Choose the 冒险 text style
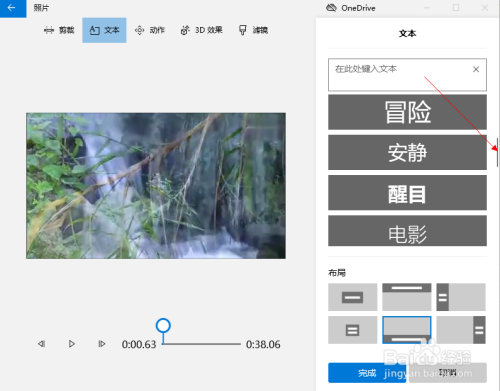500x391 pixels. [x=407, y=112]
